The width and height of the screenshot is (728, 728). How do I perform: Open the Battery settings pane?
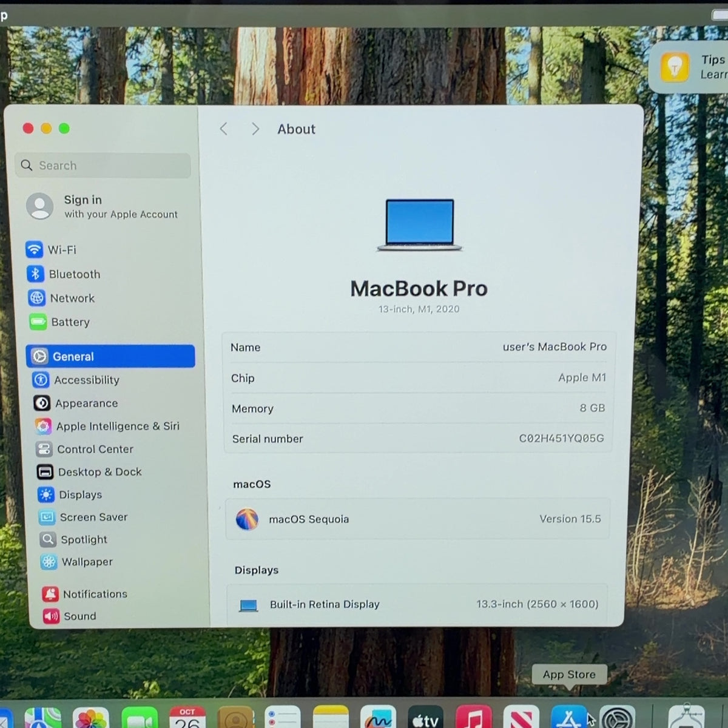pyautogui.click(x=59, y=322)
